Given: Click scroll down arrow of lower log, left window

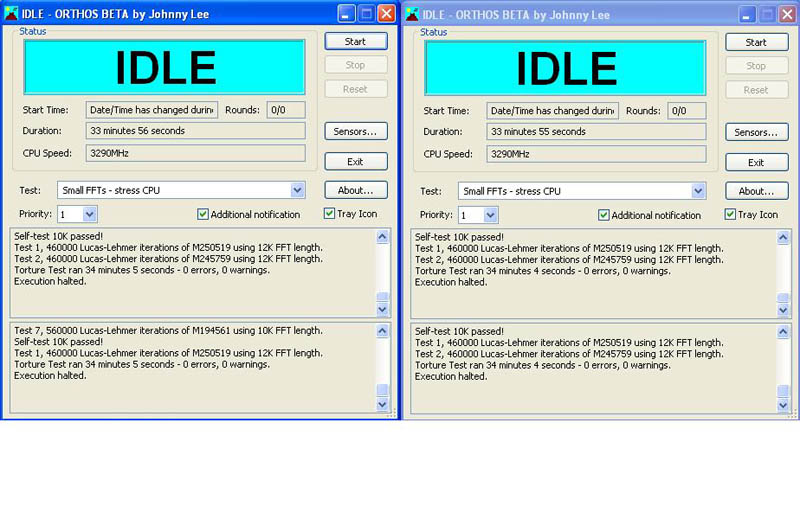Looking at the screenshot, I should click(383, 405).
